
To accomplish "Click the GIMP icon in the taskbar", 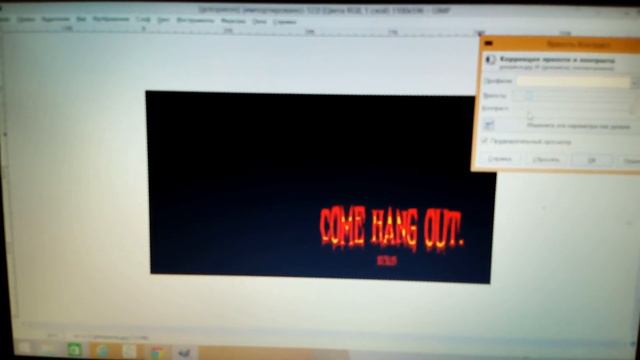I will [184, 352].
